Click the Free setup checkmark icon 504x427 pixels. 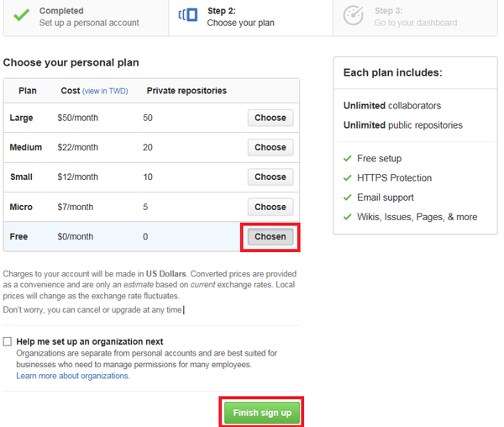(x=348, y=159)
